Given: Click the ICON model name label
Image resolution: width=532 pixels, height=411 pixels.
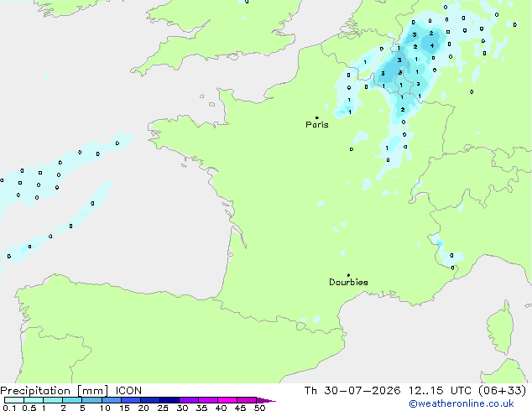Looking at the screenshot, I should coord(128,391).
